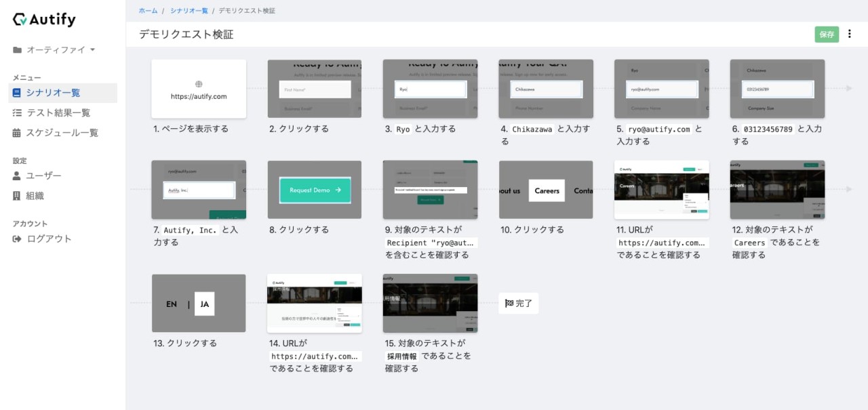Click the caption '3. Ryo と入力する'
The width and height of the screenshot is (868, 410).
coord(420,129)
